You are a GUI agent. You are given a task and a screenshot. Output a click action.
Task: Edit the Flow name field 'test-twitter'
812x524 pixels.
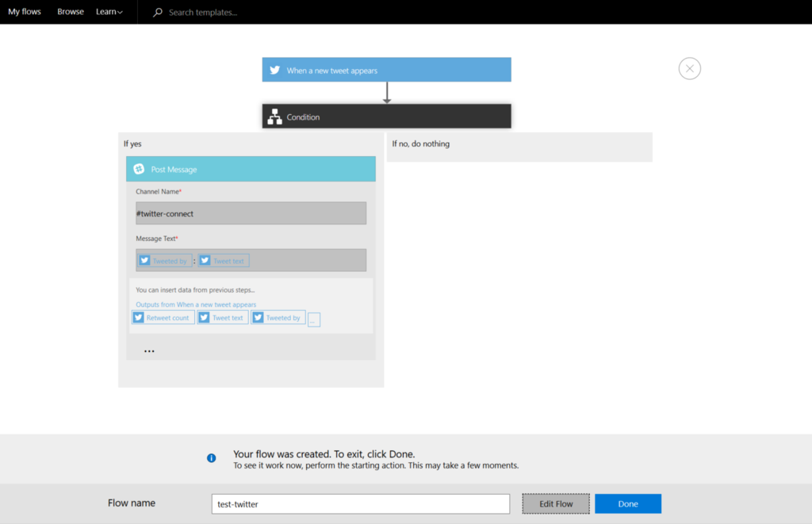[x=361, y=504]
